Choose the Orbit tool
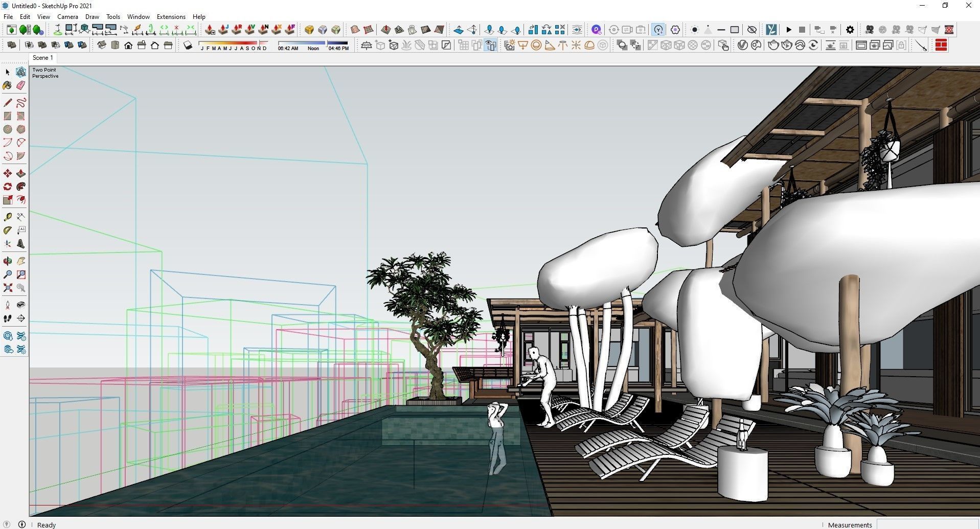Image resolution: width=980 pixels, height=529 pixels. point(8,261)
